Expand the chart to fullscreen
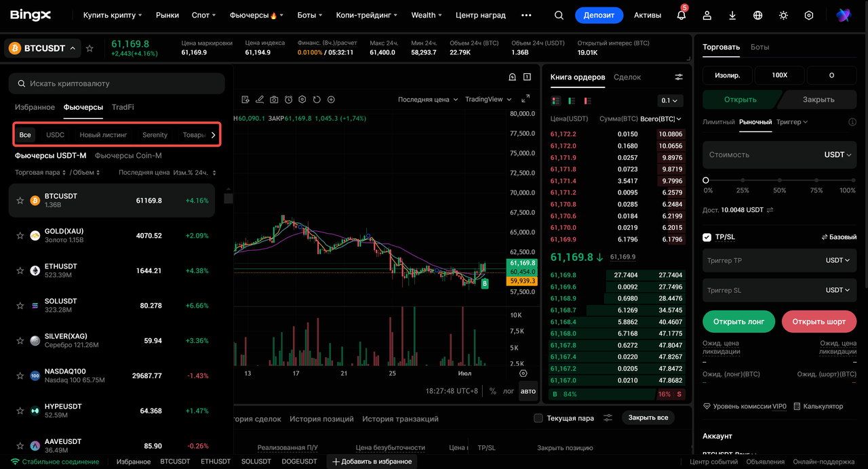This screenshot has width=868, height=469. point(526,99)
